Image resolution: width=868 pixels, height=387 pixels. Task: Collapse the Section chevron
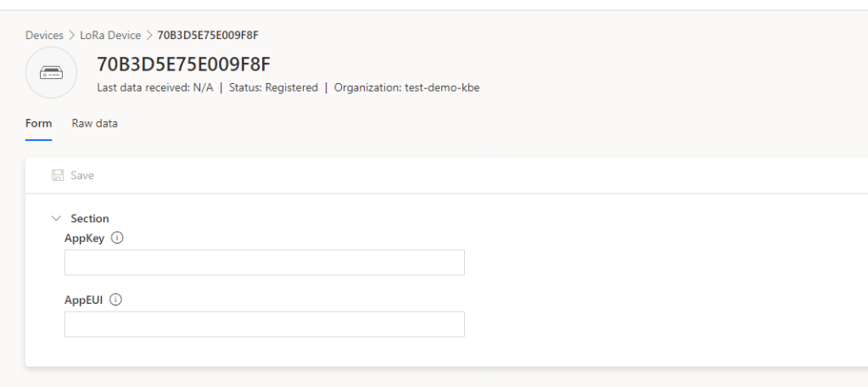tap(56, 219)
